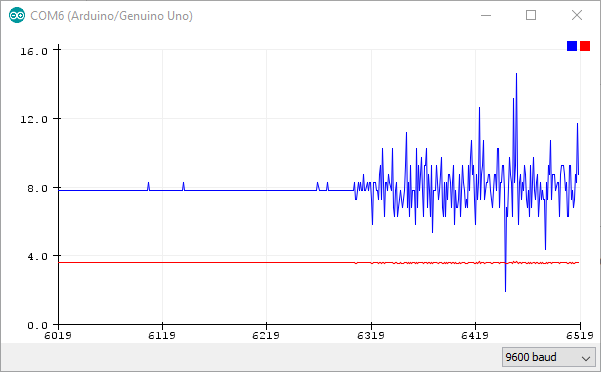Viewport: 601px width, 372px height.
Task: Click the 6419 x-axis label
Action: pos(475,336)
